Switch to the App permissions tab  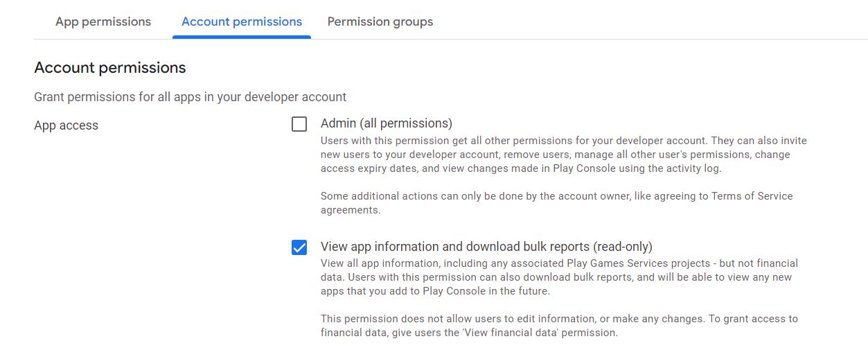click(103, 21)
